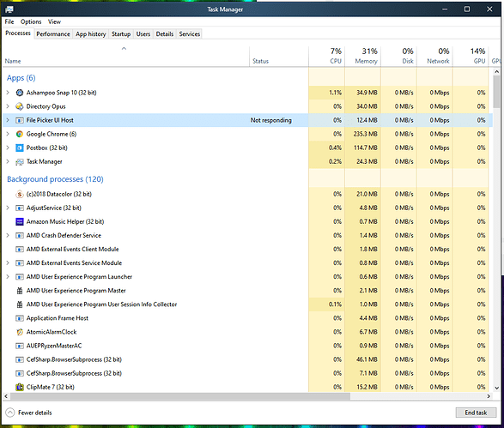Click the horizontal scrollbar left arrow
504x428 pixels.
click(x=6, y=396)
